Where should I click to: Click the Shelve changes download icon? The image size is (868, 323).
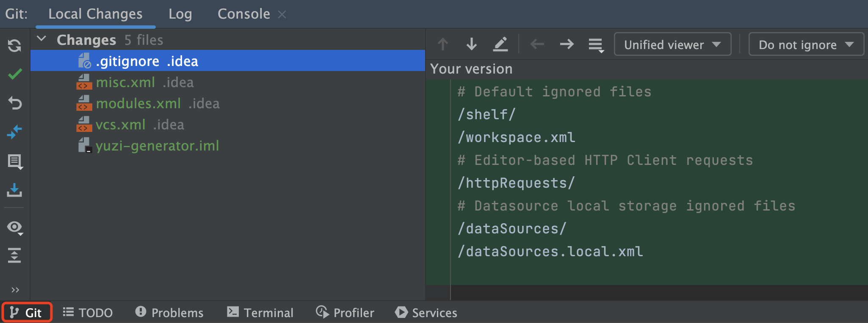point(14,190)
